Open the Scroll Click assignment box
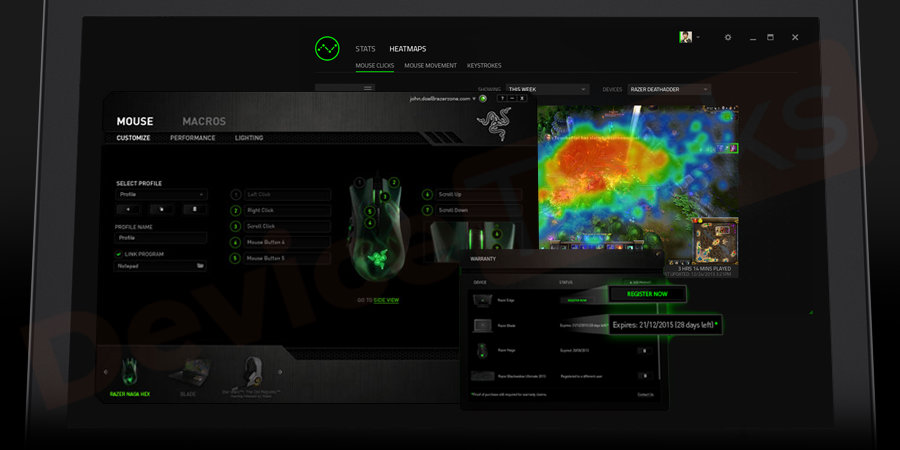The height and width of the screenshot is (450, 900). pos(288,227)
